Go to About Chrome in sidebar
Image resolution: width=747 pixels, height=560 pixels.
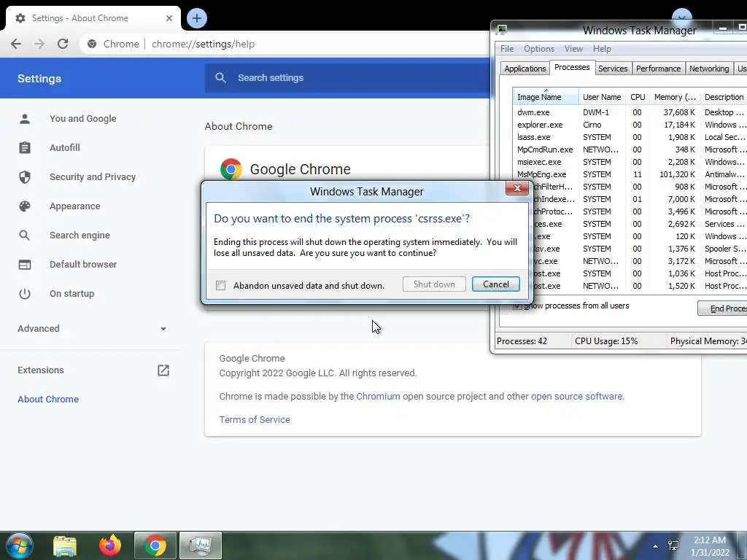pyautogui.click(x=48, y=399)
